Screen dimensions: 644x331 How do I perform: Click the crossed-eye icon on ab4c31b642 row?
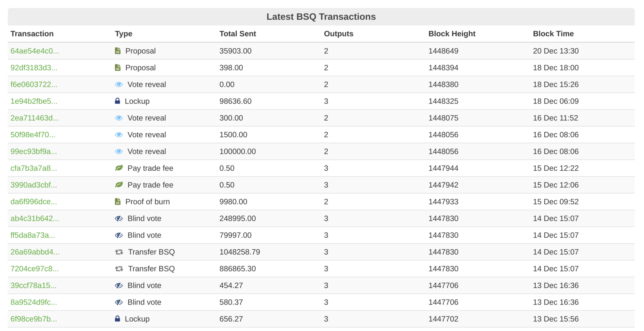[119, 218]
